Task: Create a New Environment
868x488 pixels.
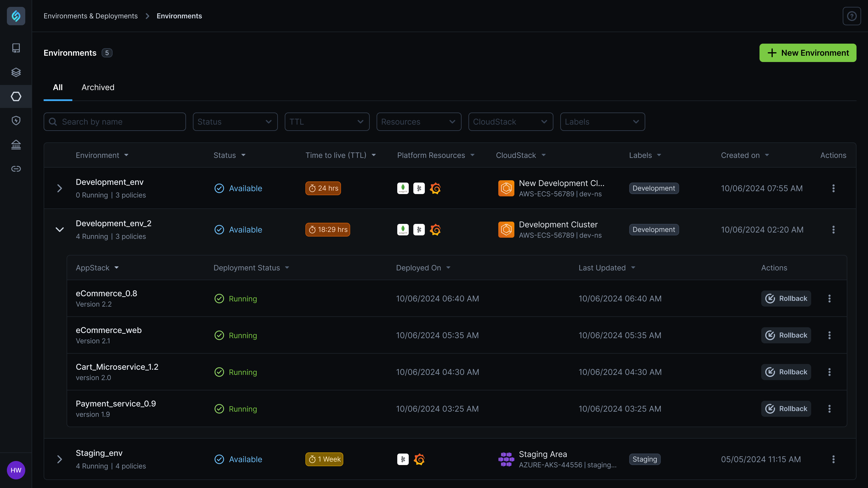Action: coord(808,53)
